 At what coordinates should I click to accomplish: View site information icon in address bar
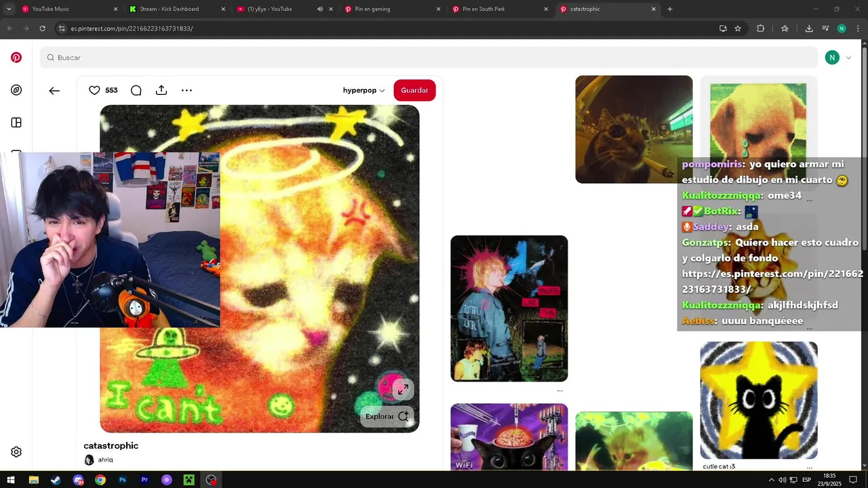pyautogui.click(x=62, y=28)
